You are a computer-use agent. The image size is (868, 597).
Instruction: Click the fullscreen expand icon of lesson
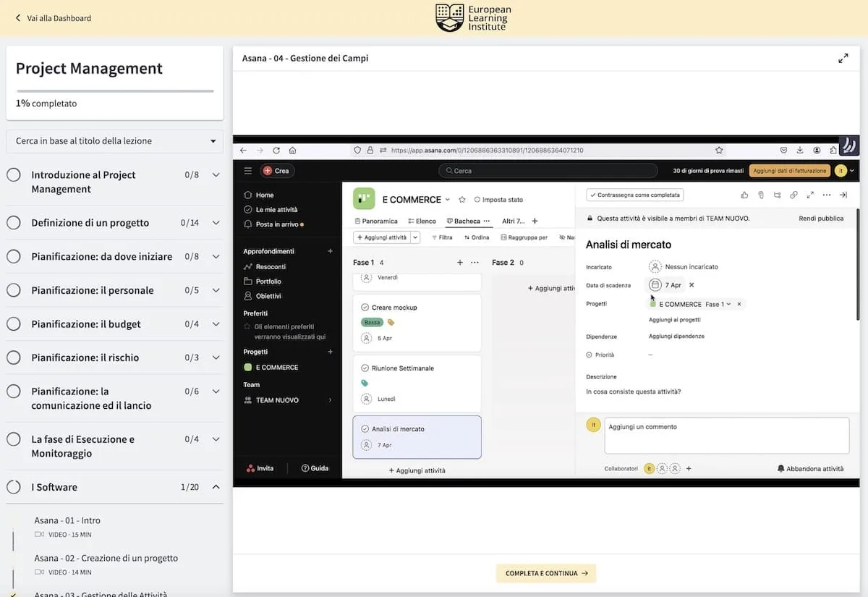(843, 59)
